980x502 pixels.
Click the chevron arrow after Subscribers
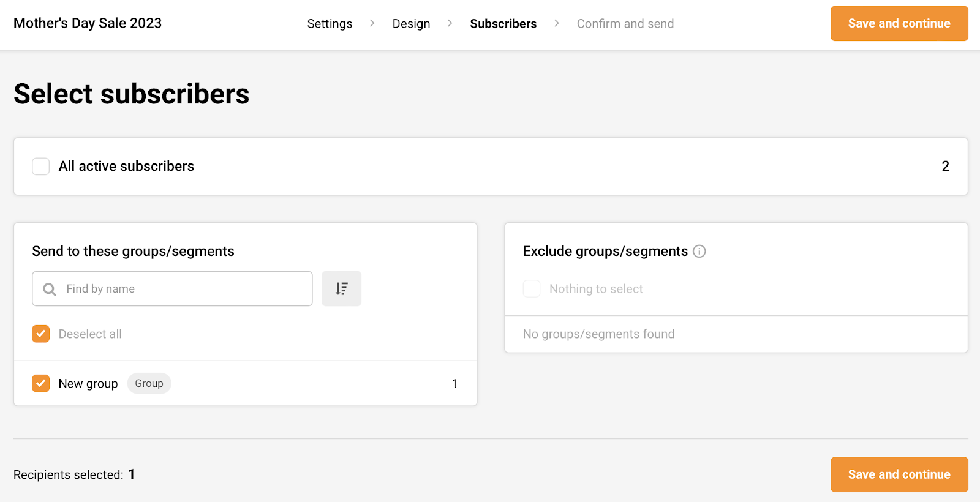coord(556,23)
